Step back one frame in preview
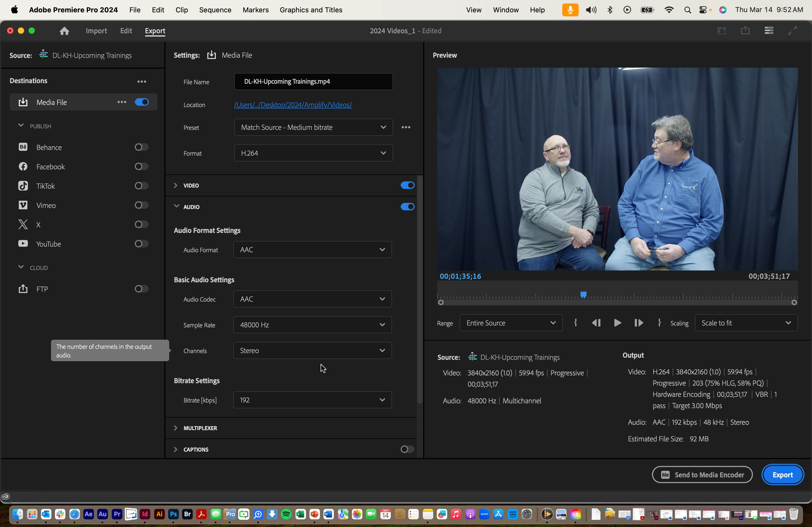 point(596,323)
